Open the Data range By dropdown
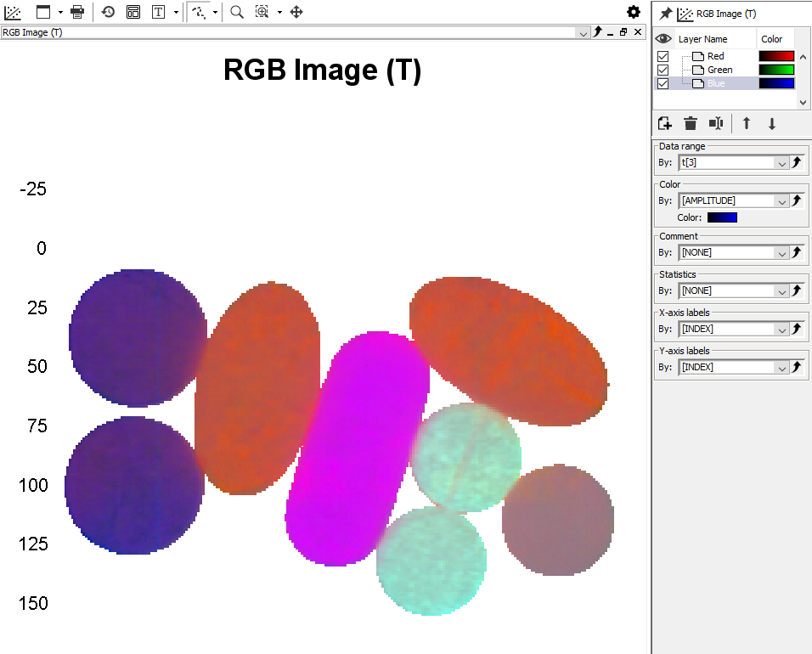The image size is (812, 654). coord(781,163)
